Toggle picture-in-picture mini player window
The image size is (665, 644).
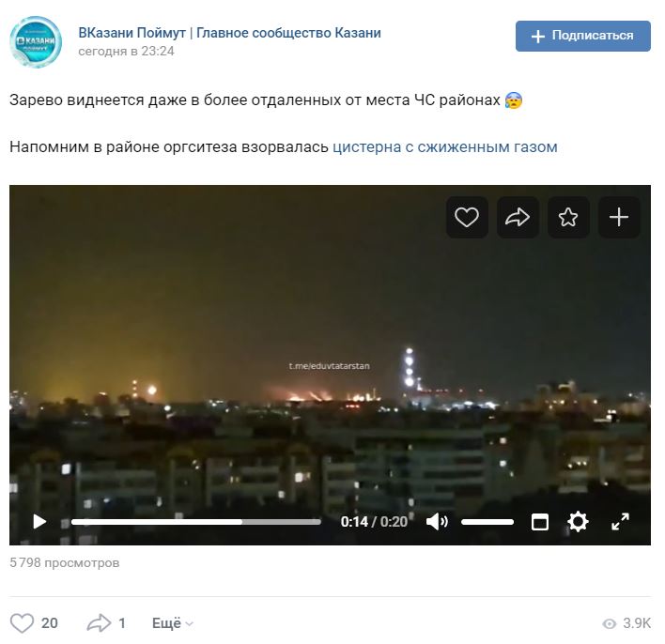(540, 521)
